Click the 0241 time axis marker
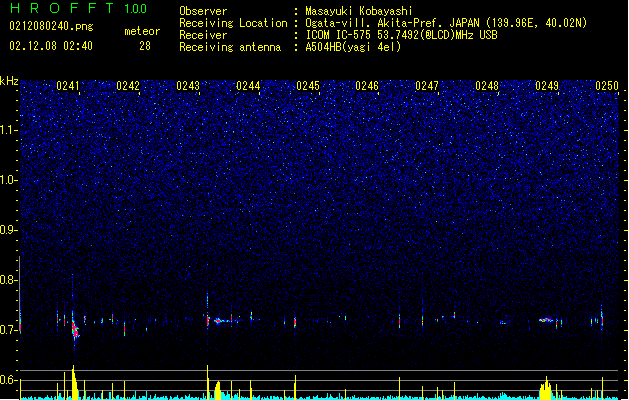 [68, 86]
